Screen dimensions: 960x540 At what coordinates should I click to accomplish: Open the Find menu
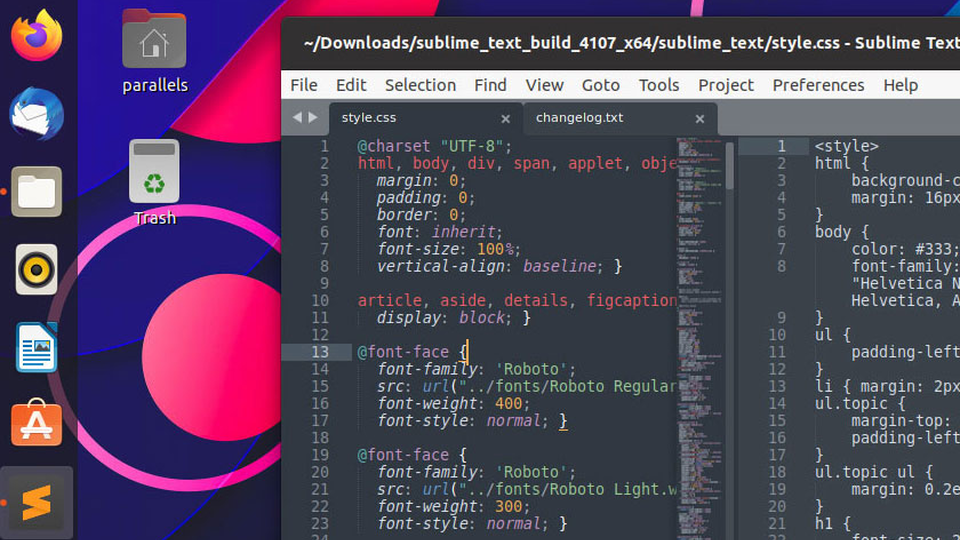[490, 85]
